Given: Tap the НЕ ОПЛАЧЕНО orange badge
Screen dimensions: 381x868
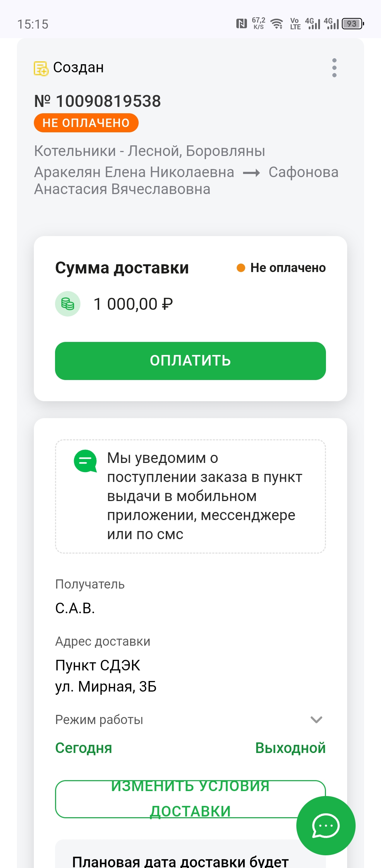Looking at the screenshot, I should 86,123.
